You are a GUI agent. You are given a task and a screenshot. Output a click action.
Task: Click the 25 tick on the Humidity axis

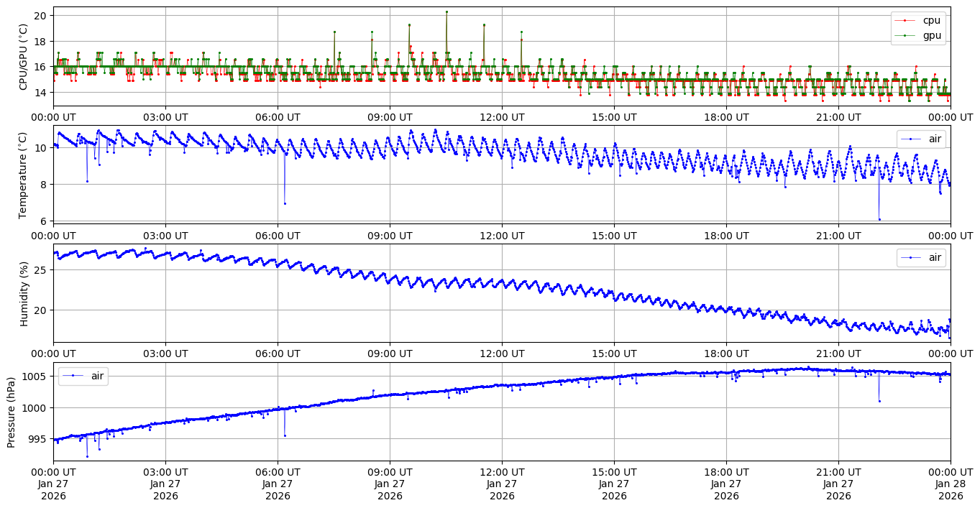[40, 269]
